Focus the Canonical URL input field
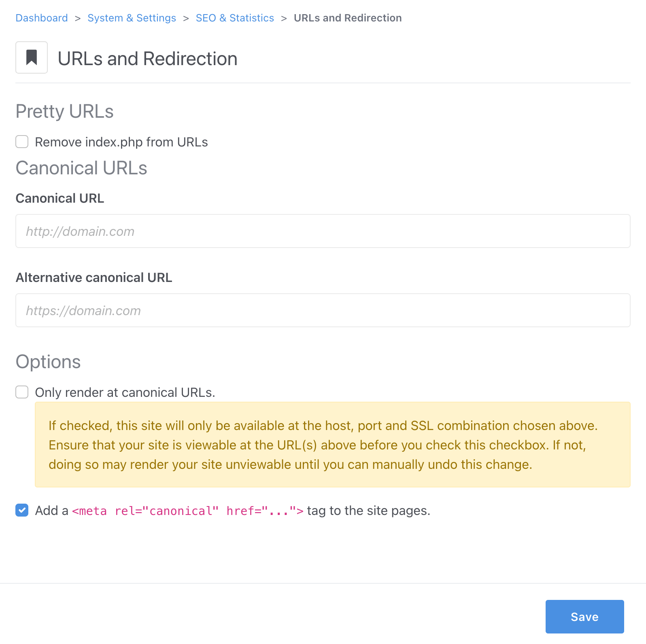 click(323, 231)
